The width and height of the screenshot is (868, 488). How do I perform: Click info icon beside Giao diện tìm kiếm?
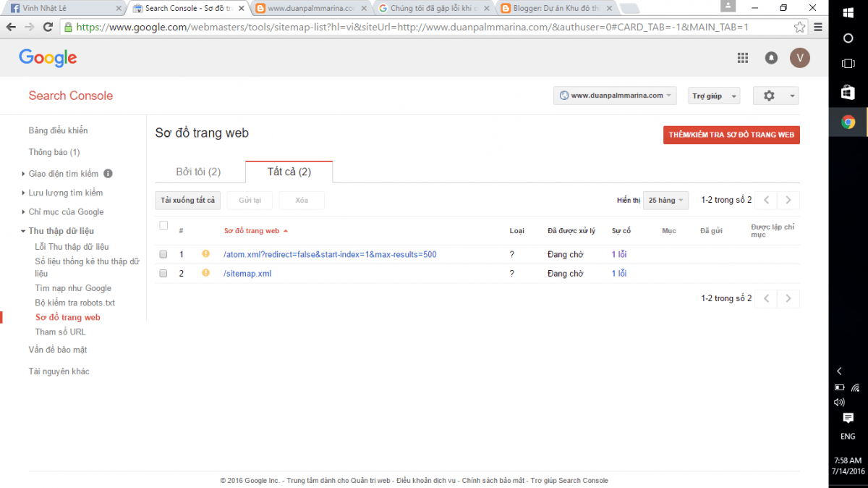click(108, 174)
